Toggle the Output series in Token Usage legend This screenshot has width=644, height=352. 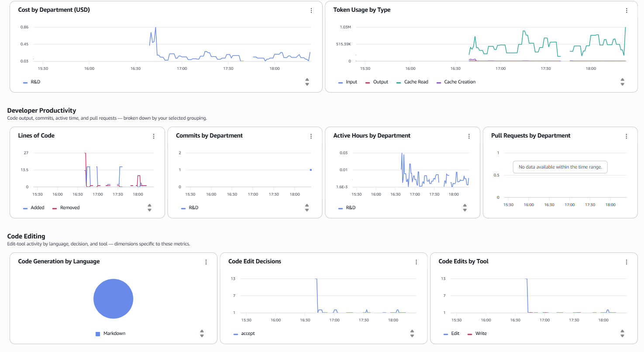[376, 82]
